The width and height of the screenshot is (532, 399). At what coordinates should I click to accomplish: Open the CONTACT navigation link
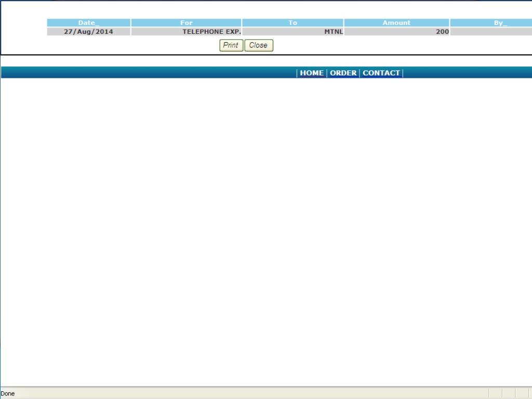(381, 73)
